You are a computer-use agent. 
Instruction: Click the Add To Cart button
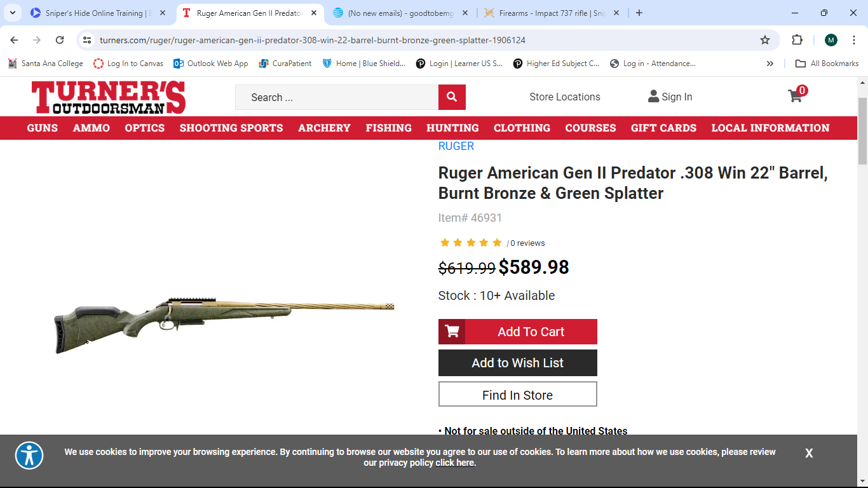point(518,332)
